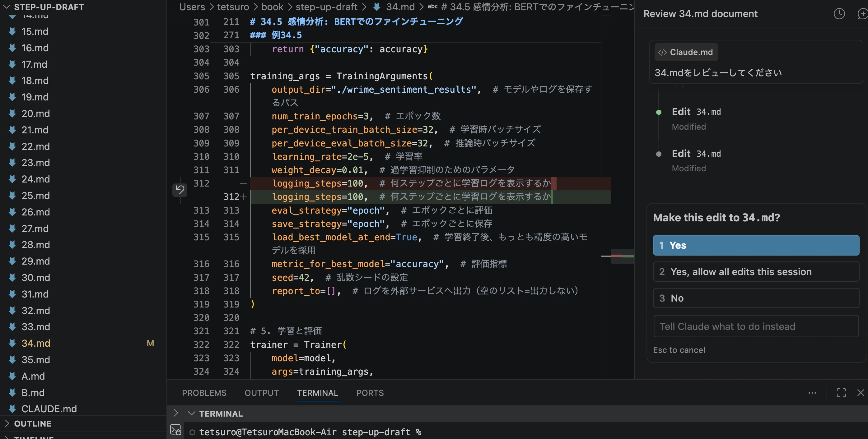Maximize the bottom panel with the expand icon

coord(841,393)
